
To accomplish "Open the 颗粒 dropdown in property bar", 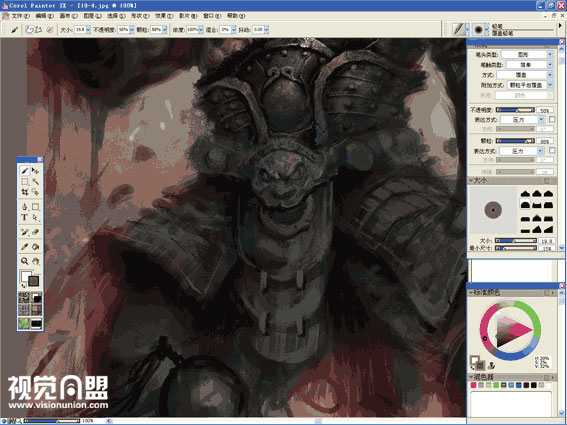I will click(165, 30).
